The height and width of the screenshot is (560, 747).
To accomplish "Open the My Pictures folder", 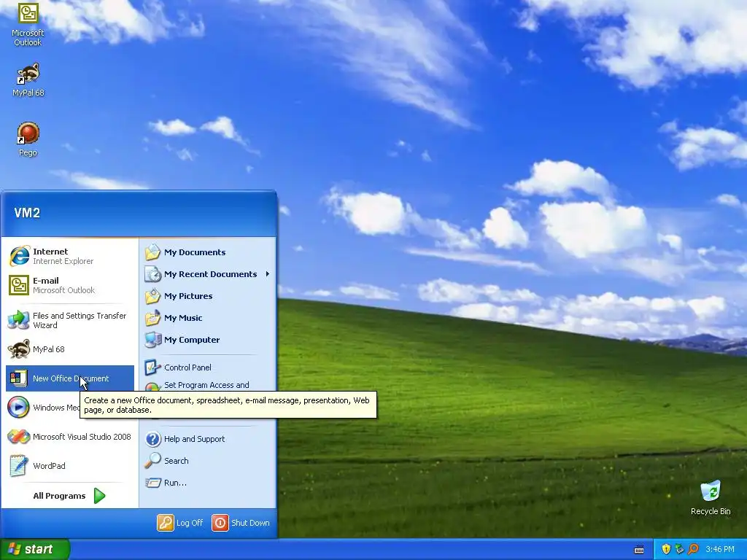I will tap(207, 296).
